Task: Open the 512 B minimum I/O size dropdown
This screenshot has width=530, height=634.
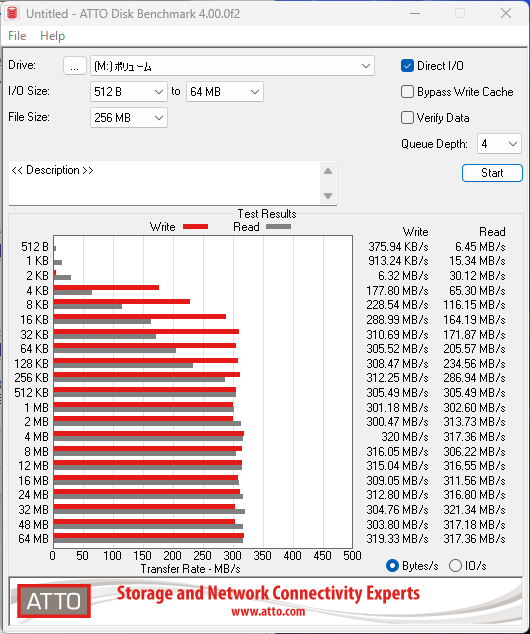Action: point(129,92)
